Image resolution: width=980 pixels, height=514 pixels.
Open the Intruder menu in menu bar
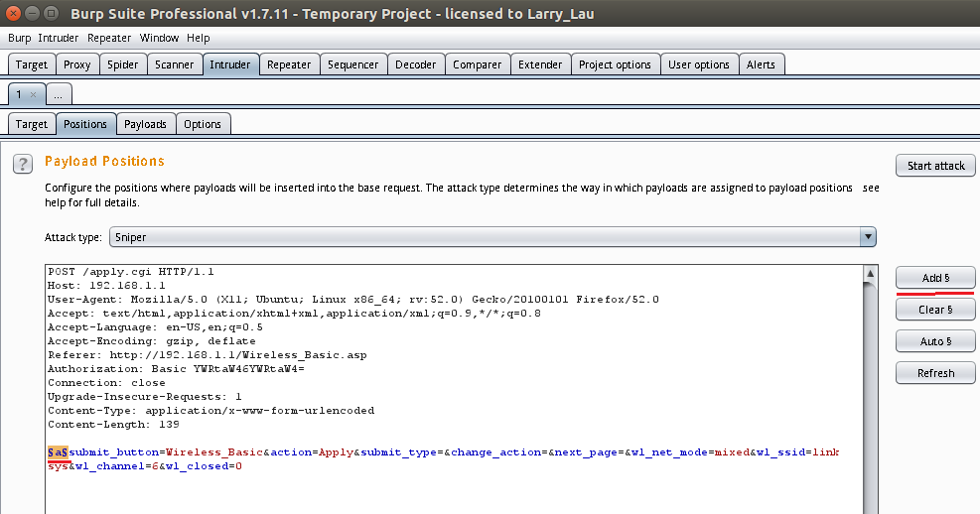[59, 38]
